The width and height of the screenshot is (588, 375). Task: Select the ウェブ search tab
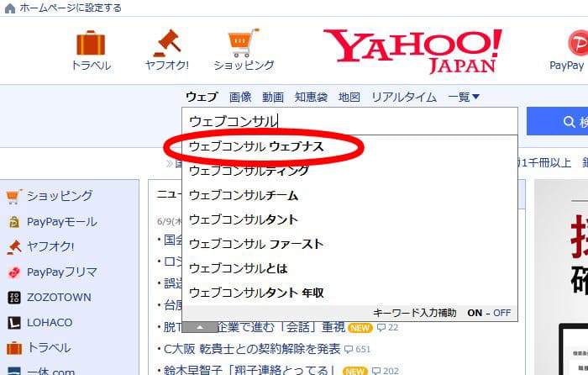[202, 97]
